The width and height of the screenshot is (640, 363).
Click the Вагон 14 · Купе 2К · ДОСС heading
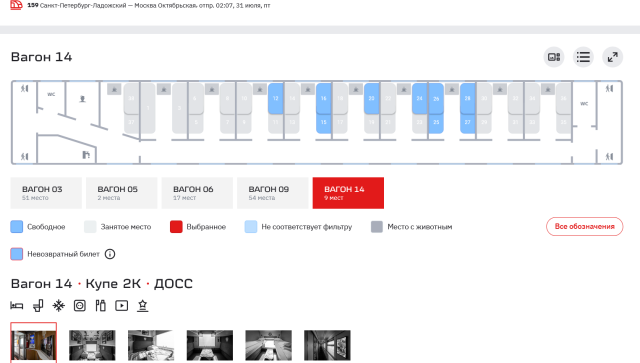(x=102, y=283)
